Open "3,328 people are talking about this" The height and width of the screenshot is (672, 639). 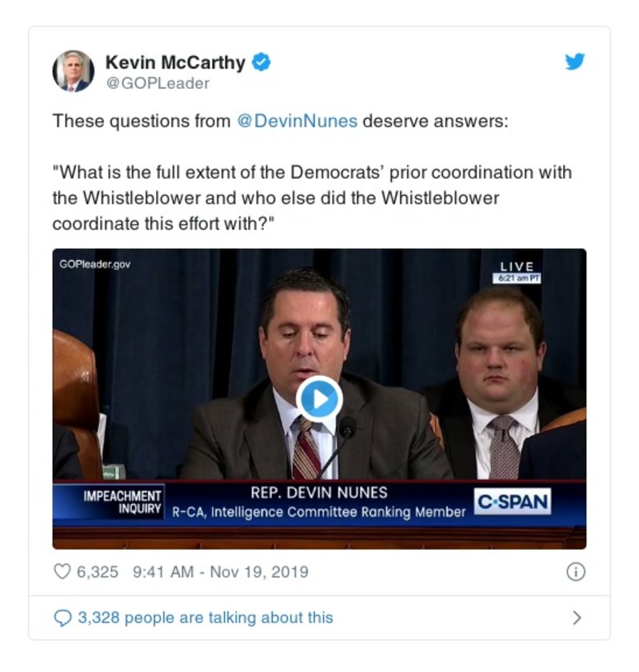point(205,618)
